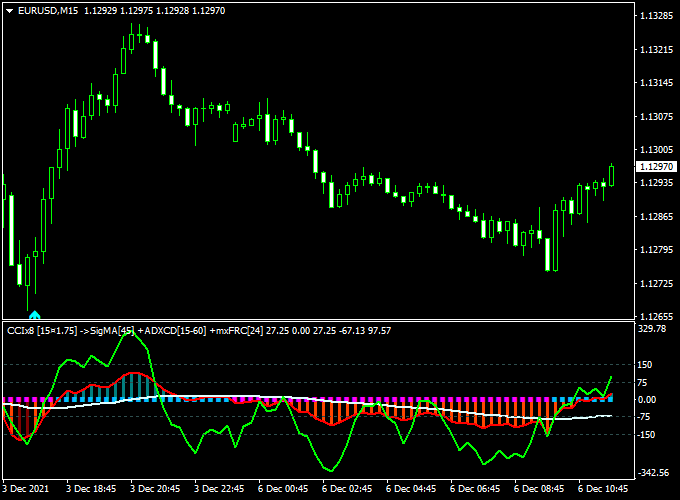Click the 150 indicator level label

(x=644, y=365)
